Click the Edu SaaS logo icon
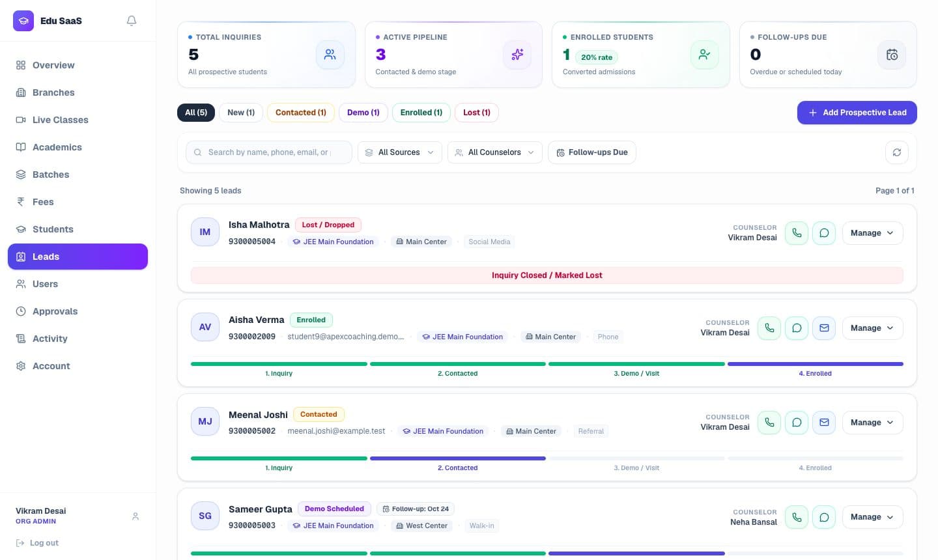938x560 pixels. 23,21
